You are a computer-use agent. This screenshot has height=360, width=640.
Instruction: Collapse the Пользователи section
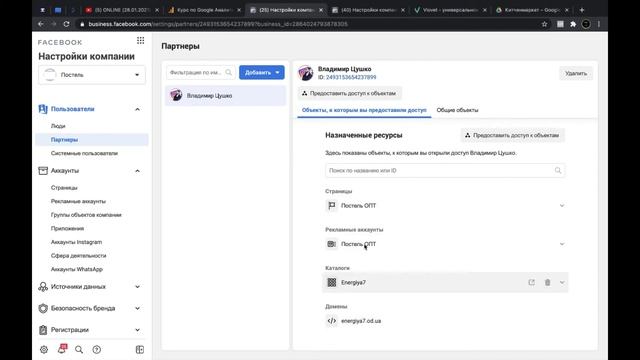(138, 109)
